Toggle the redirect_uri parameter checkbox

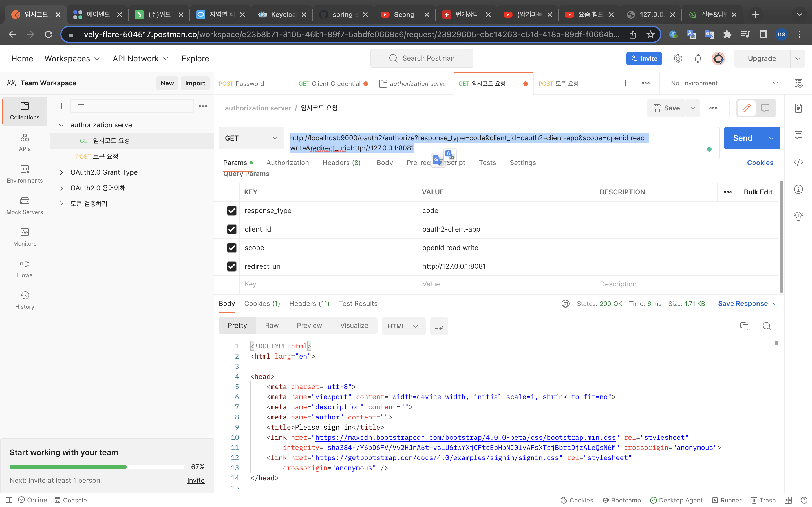coord(232,266)
